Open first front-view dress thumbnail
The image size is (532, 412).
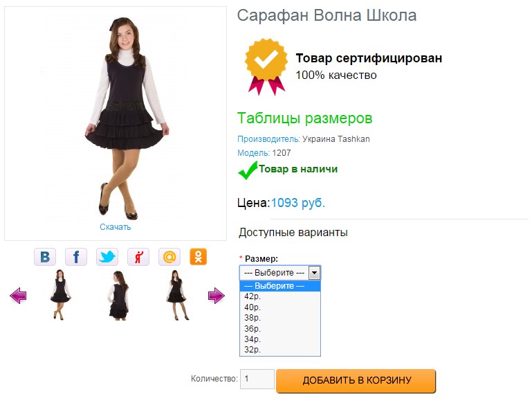(x=61, y=295)
